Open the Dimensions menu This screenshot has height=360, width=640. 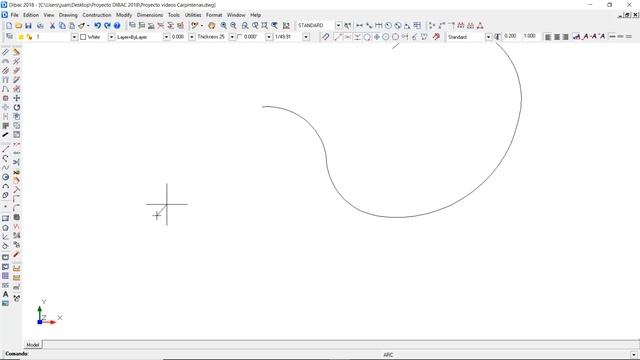point(150,15)
